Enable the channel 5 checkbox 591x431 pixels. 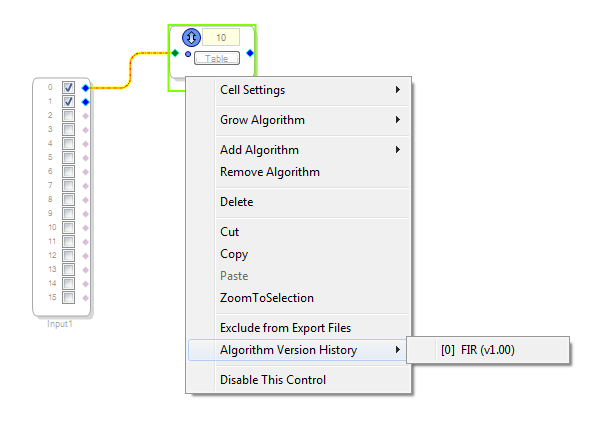pos(68,158)
